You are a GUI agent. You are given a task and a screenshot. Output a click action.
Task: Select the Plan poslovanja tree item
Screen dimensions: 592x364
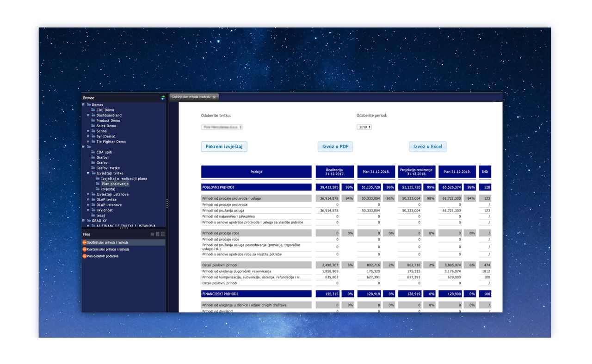click(115, 184)
